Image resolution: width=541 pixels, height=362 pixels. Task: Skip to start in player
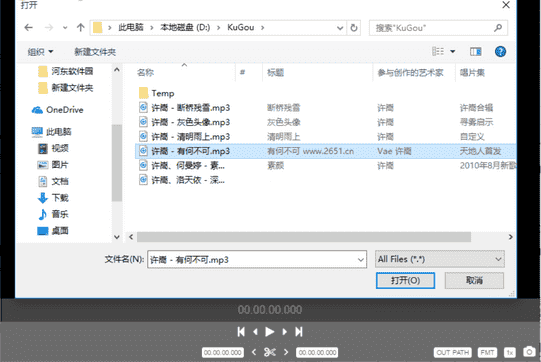tap(241, 332)
